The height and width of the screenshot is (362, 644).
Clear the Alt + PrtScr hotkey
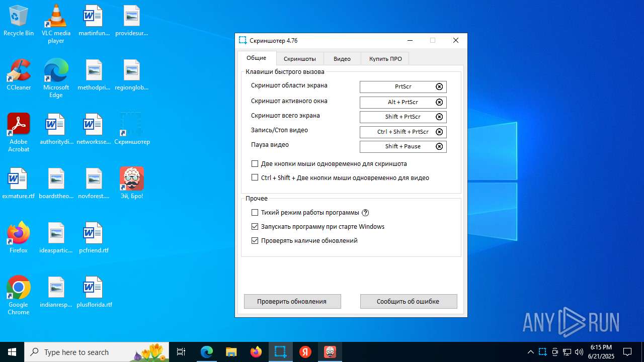click(439, 102)
